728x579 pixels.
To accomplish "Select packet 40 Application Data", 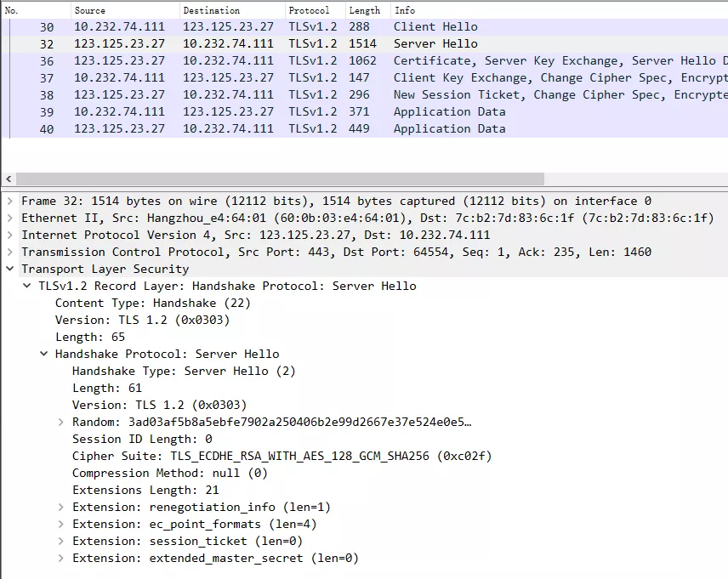I will point(365,128).
